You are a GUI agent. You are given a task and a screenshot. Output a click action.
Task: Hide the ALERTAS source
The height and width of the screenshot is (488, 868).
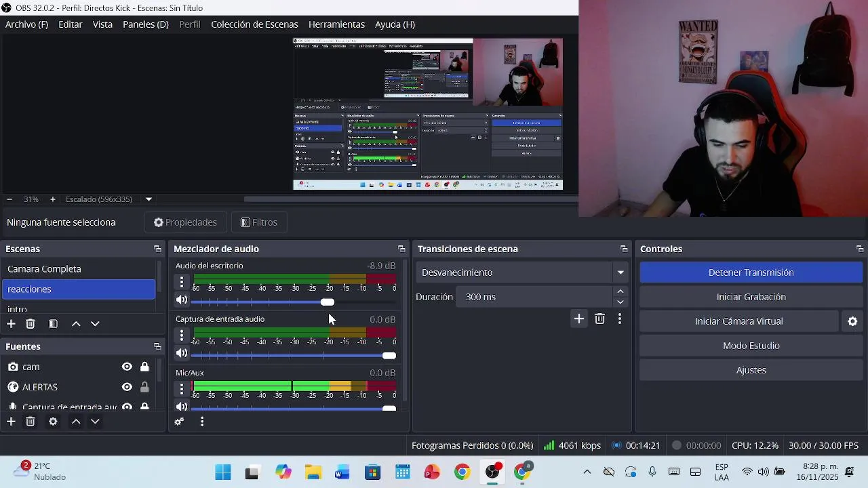127,387
